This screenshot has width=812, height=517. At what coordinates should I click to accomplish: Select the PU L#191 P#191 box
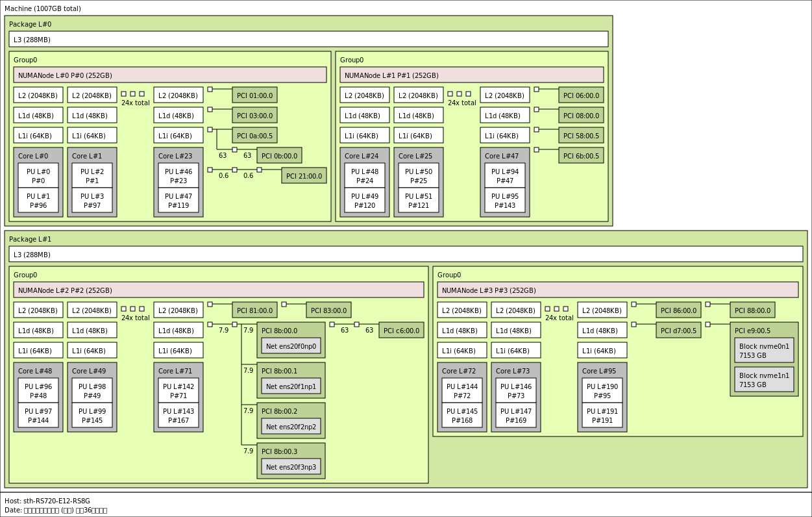[602, 416]
